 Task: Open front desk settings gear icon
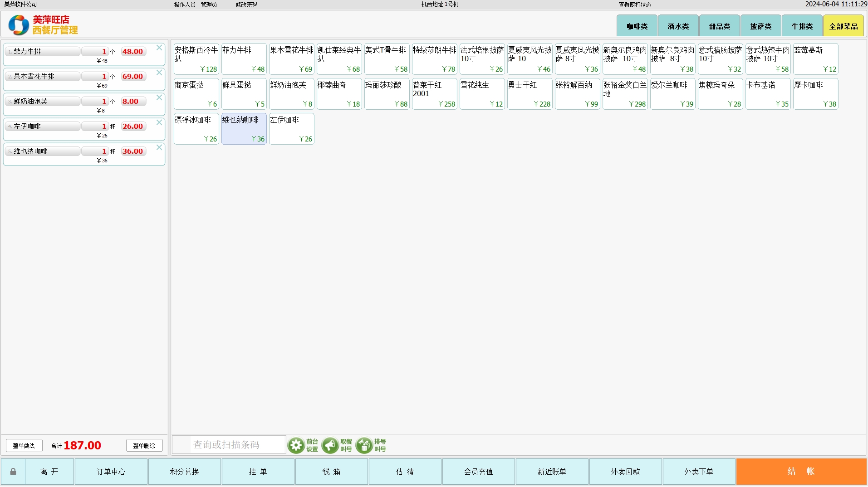(296, 445)
